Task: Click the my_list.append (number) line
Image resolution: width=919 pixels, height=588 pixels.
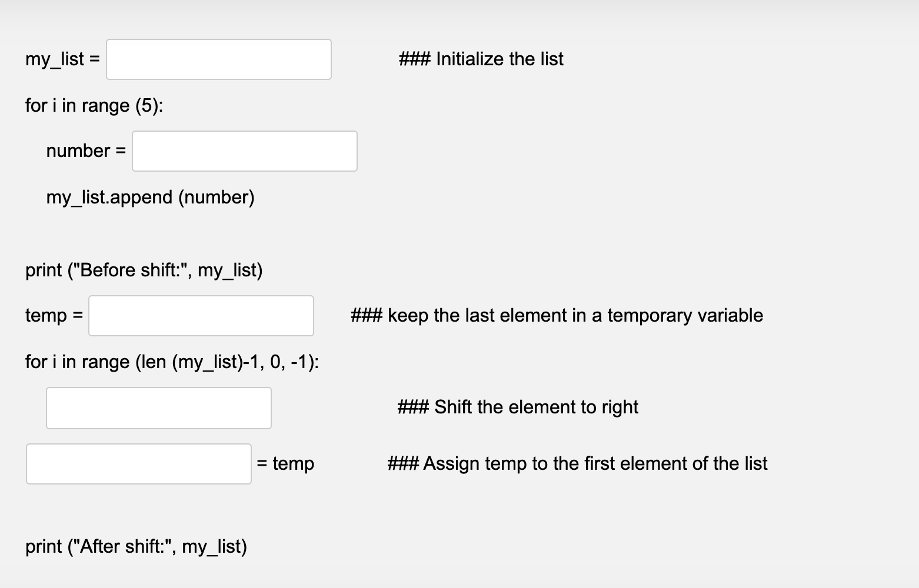Action: (151, 198)
